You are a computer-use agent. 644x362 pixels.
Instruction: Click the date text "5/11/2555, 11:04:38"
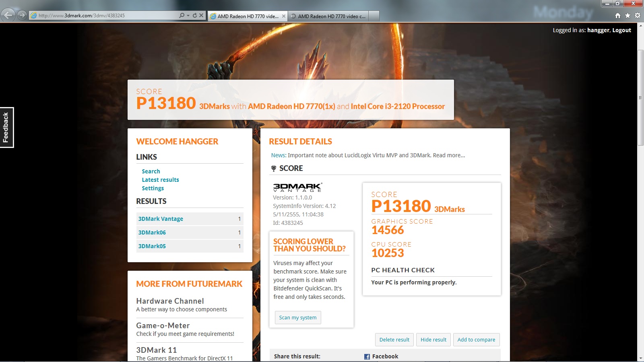click(298, 214)
